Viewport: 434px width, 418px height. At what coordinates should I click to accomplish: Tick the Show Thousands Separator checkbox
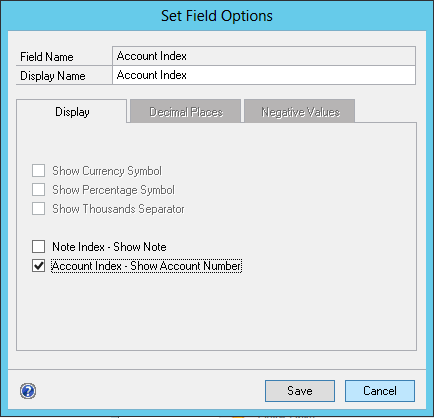[38, 209]
